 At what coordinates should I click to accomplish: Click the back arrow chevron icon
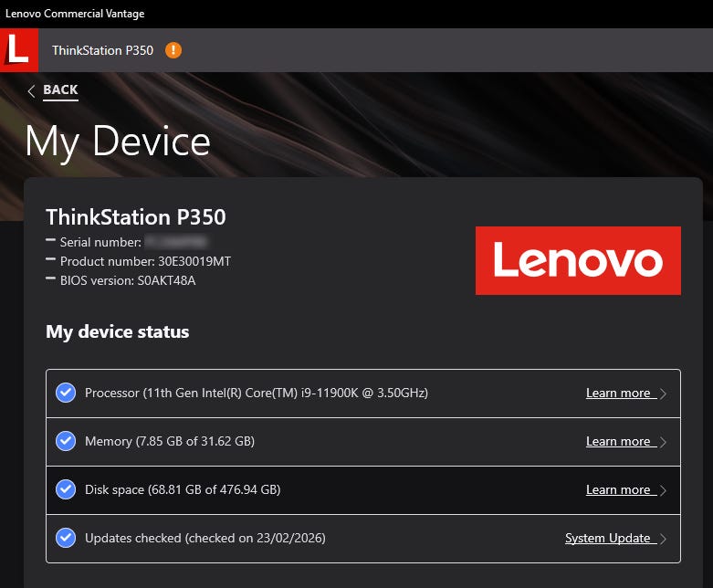point(32,90)
